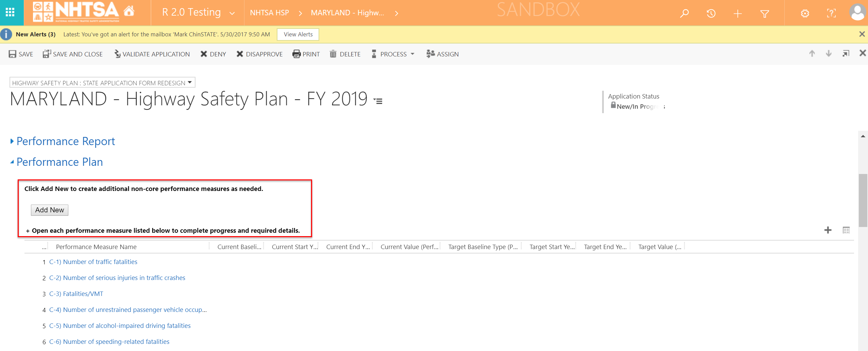
Task: Collapse the Performance Plan section
Action: coord(56,162)
